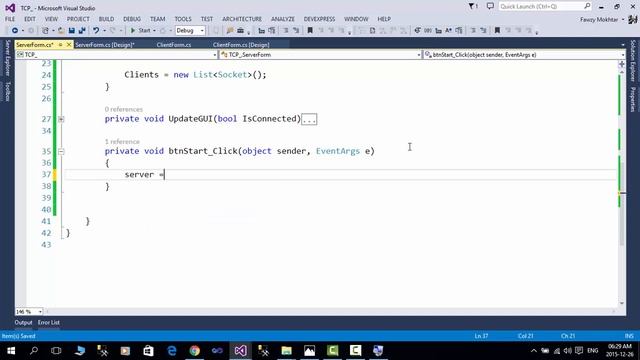This screenshot has width=640, height=360.
Task: Open the ANALYZE menu
Action: 282,19
